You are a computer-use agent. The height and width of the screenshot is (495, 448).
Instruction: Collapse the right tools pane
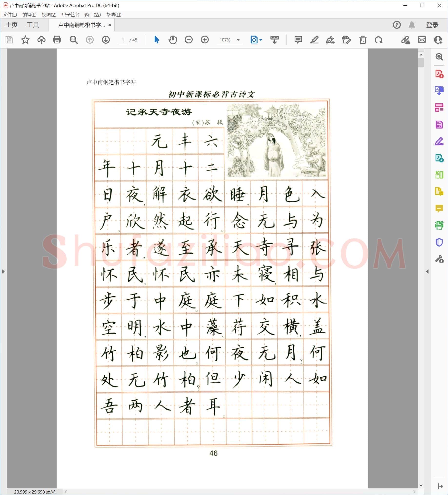coord(427,272)
